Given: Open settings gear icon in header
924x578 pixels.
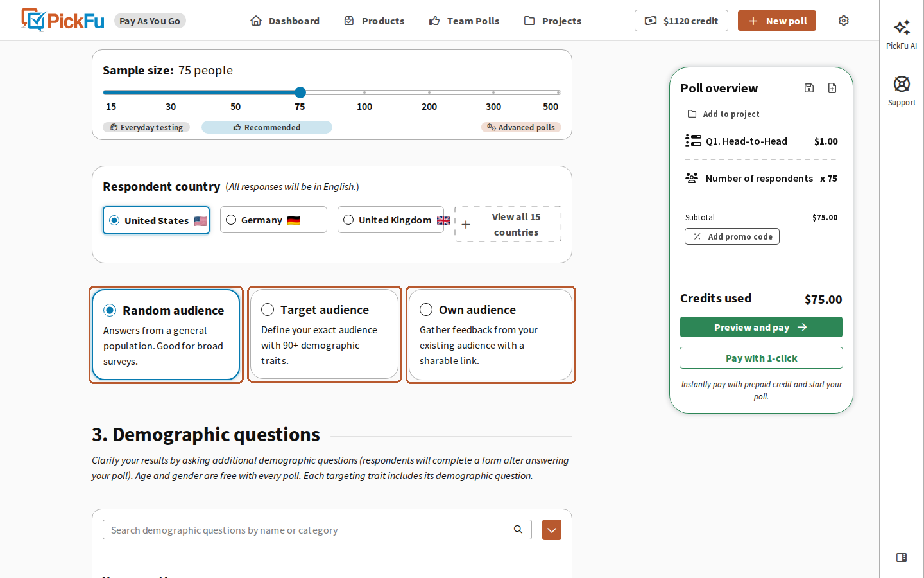Looking at the screenshot, I should [844, 21].
